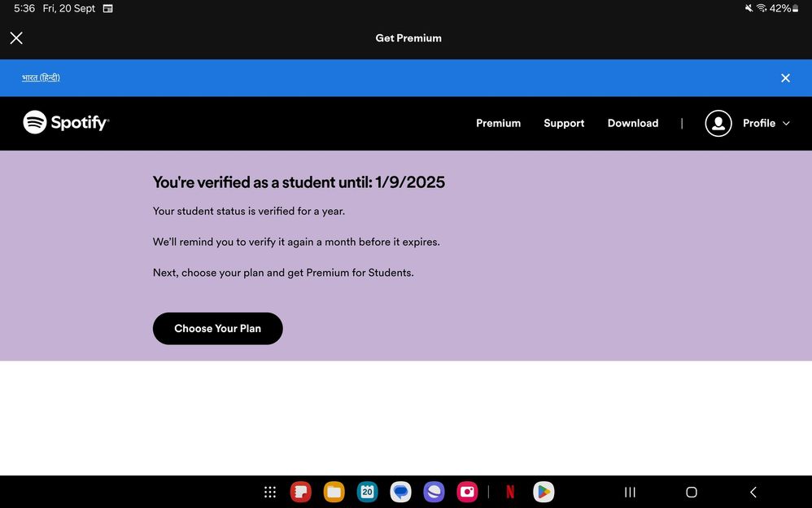The width and height of the screenshot is (812, 508).
Task: Launch the Netflix app
Action: [510, 492]
